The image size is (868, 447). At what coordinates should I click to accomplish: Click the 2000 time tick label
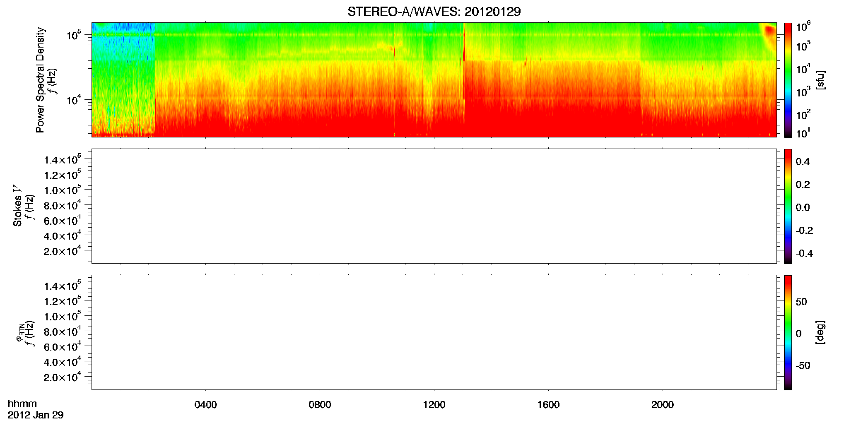(662, 404)
